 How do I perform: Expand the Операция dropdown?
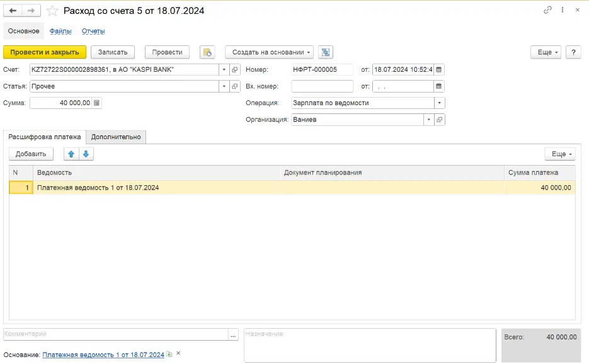pos(439,103)
